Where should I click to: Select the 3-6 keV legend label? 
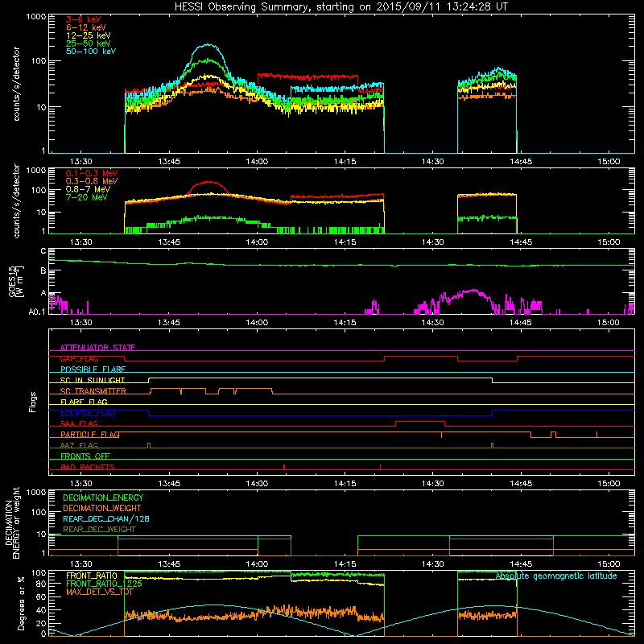[84, 19]
